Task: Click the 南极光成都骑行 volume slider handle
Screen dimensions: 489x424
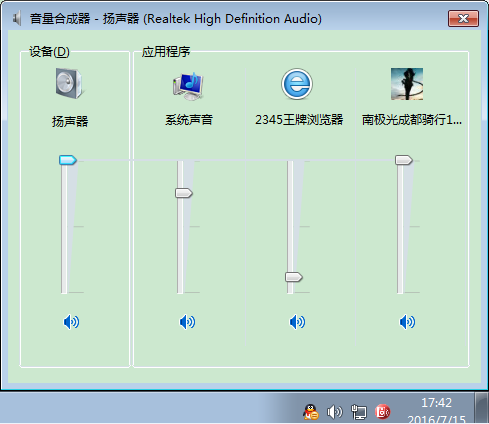Action: (404, 160)
